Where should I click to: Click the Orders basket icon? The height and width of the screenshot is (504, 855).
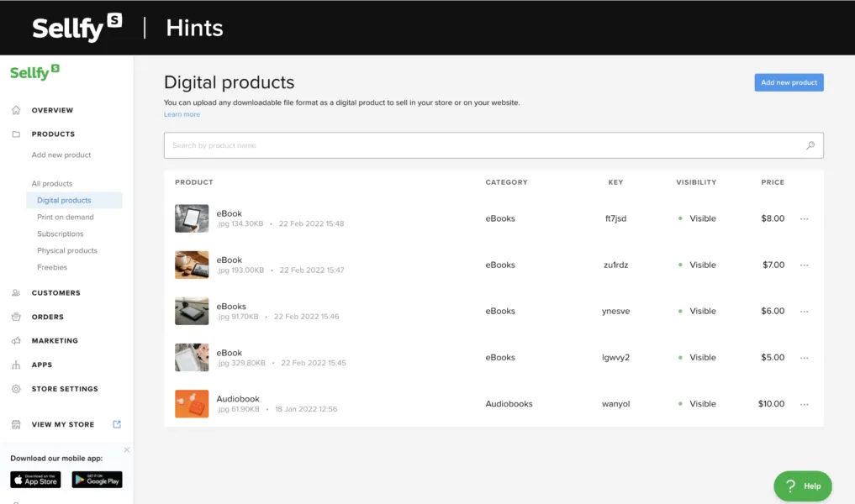click(16, 318)
